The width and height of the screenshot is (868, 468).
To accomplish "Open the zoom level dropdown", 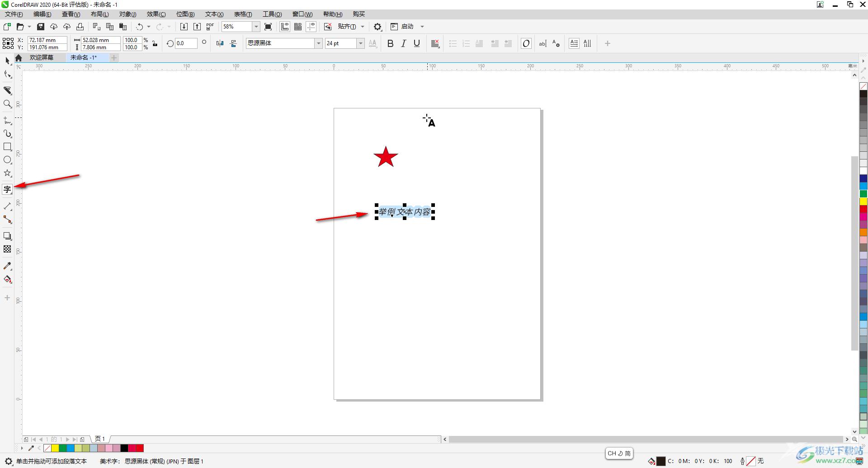I will pos(256,27).
